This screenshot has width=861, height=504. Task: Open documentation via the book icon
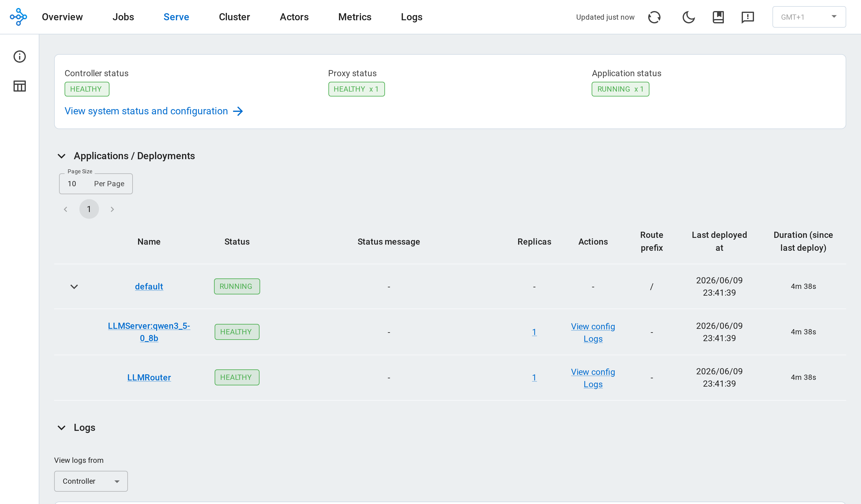pos(718,17)
